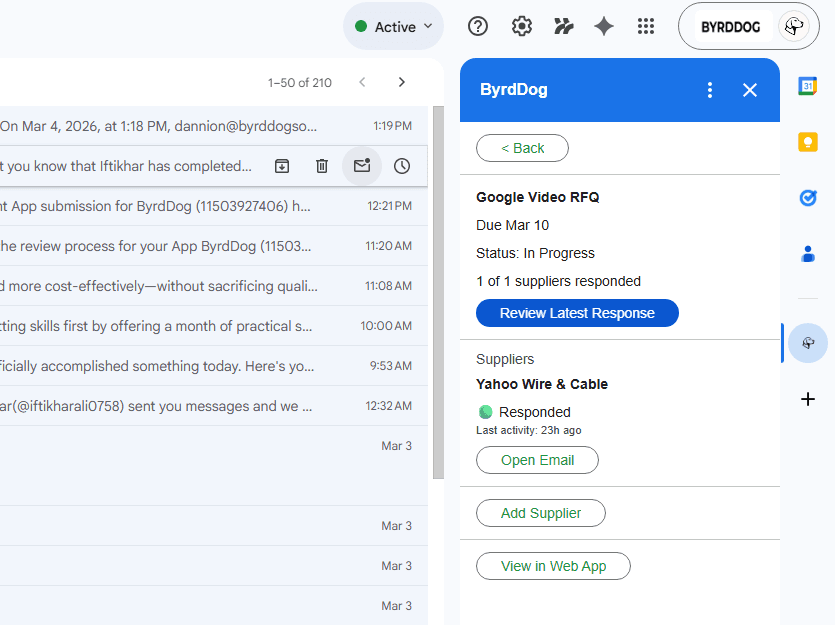Viewport: 835px width, 625px height.
Task: Click the sparkle Gemini icon
Action: (x=604, y=26)
